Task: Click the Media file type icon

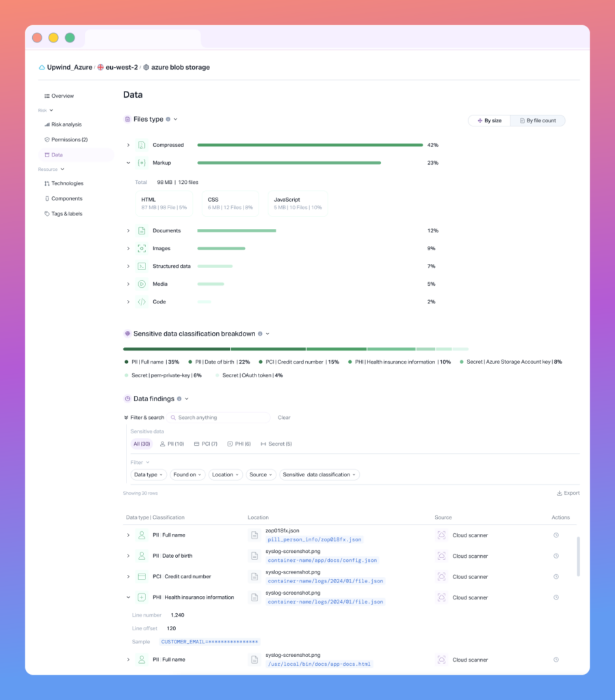Action: tap(142, 284)
